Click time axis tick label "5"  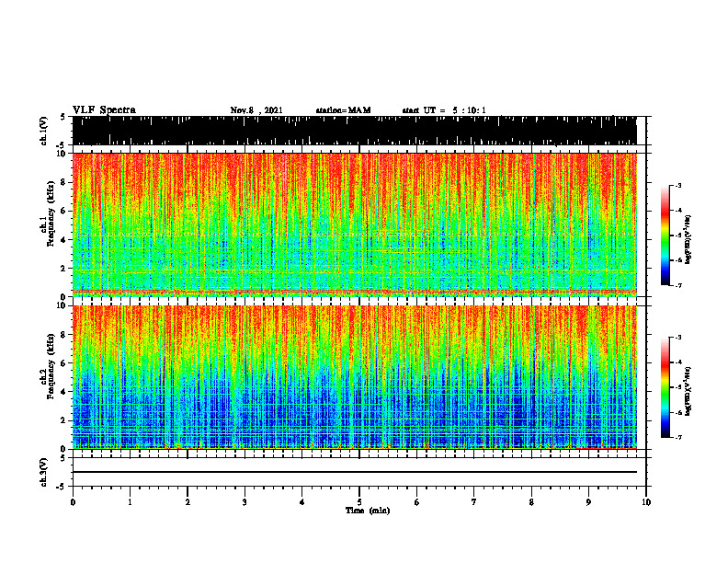(359, 502)
